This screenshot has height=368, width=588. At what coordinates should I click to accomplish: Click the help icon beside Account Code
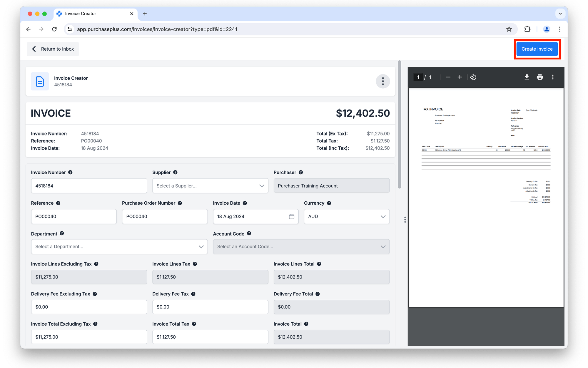click(x=249, y=233)
